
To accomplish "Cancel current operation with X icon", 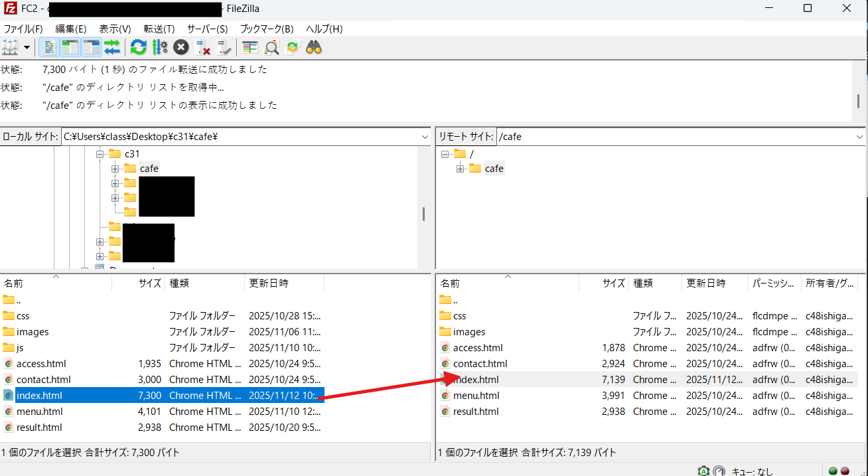I will tap(181, 47).
